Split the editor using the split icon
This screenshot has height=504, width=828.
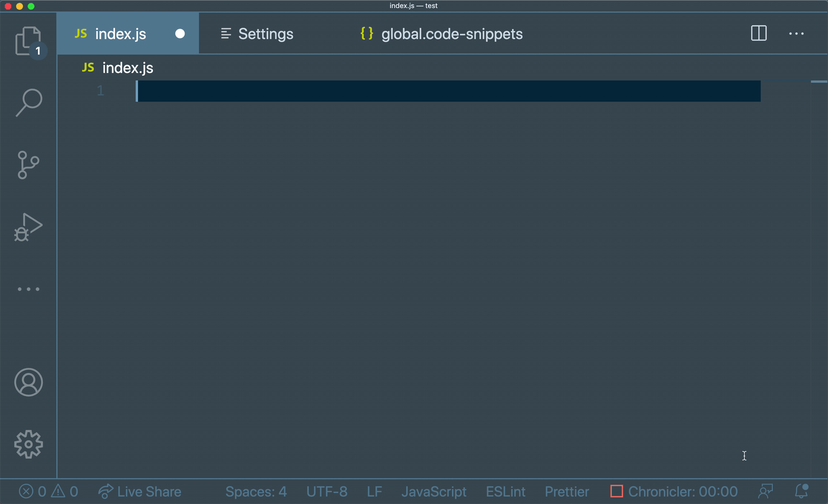coord(758,33)
